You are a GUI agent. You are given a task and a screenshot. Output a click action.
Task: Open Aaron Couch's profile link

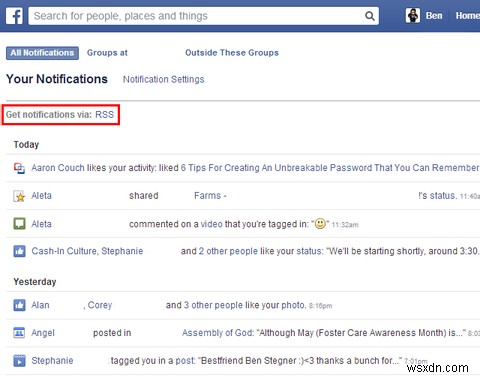(58, 168)
